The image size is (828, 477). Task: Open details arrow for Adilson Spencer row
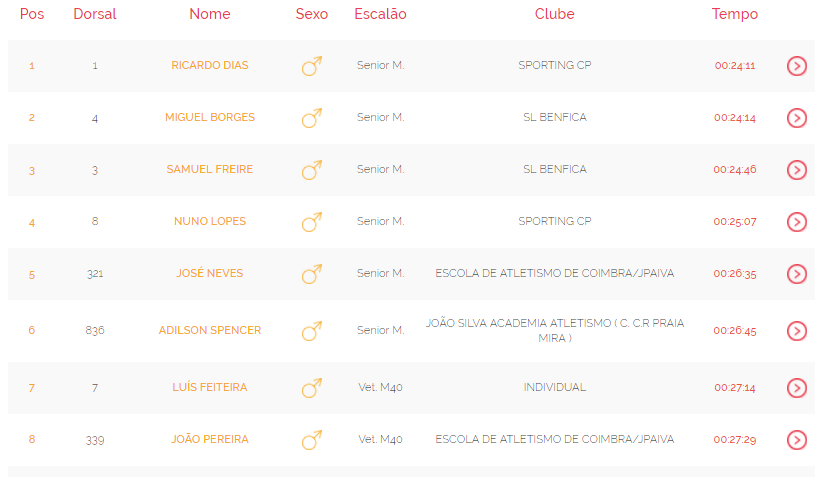(x=797, y=331)
